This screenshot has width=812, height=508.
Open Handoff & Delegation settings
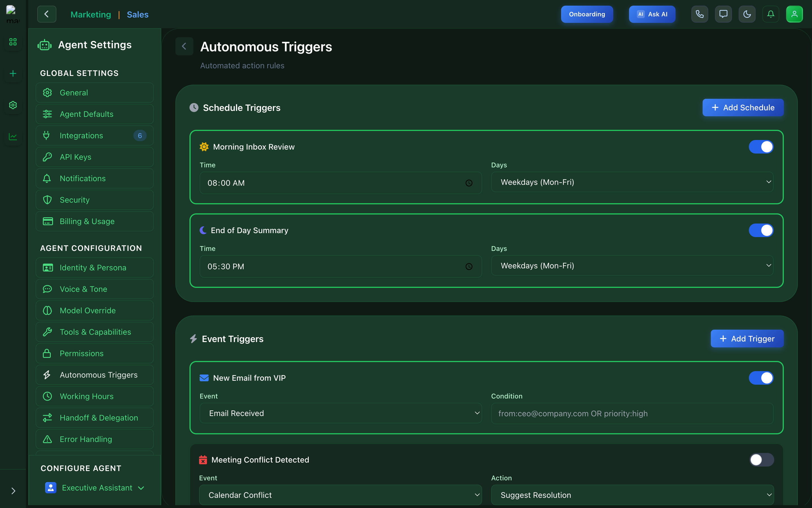click(x=95, y=418)
